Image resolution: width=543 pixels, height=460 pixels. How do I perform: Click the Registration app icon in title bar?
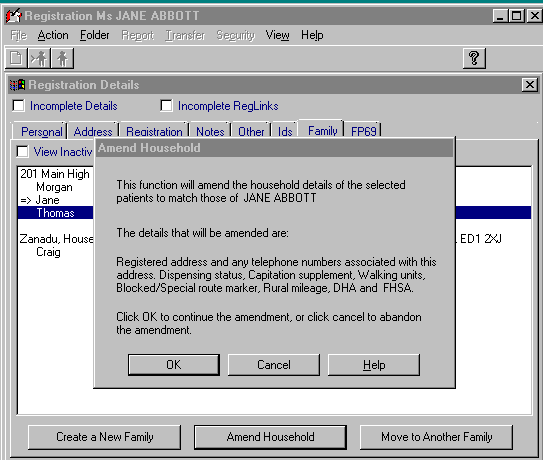[x=14, y=16]
